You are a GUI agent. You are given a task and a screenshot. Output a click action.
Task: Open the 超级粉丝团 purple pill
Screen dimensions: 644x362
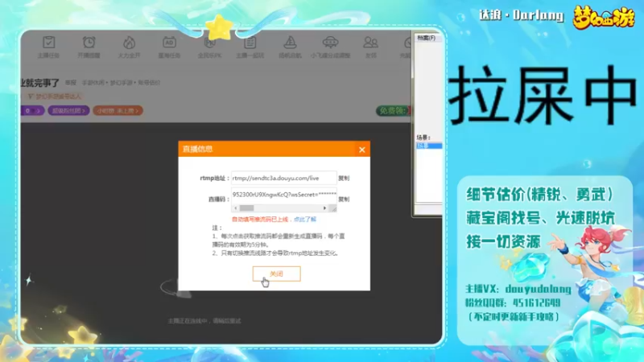(68, 110)
